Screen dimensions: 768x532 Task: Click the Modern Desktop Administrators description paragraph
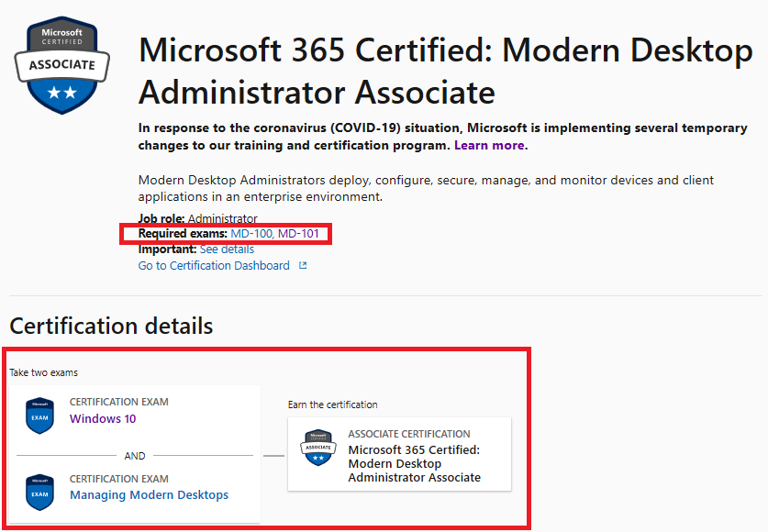point(426,188)
